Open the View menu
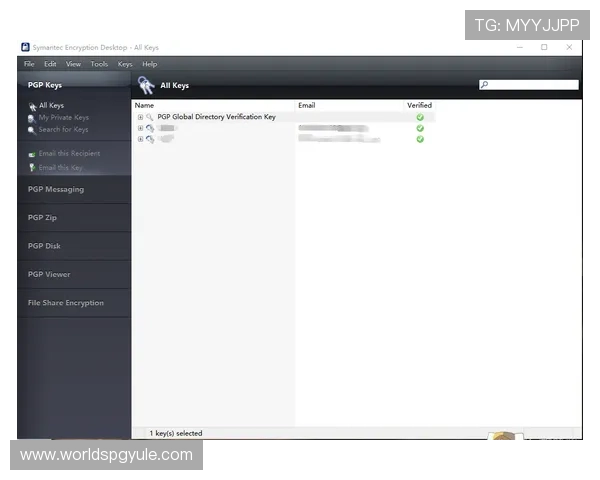Screen dimensions: 600x480 coord(73,64)
